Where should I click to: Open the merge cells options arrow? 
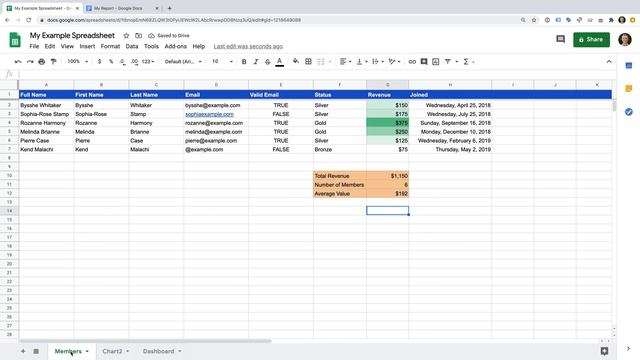tap(330, 62)
